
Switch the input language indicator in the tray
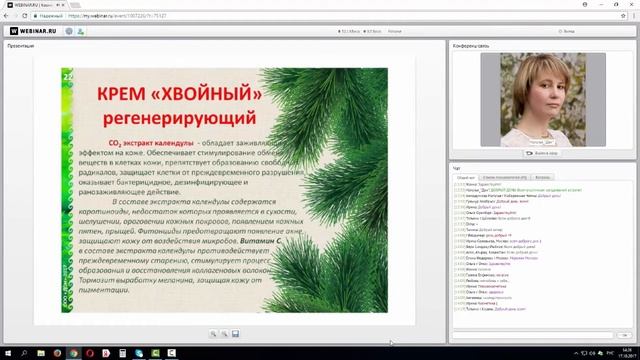(611, 353)
